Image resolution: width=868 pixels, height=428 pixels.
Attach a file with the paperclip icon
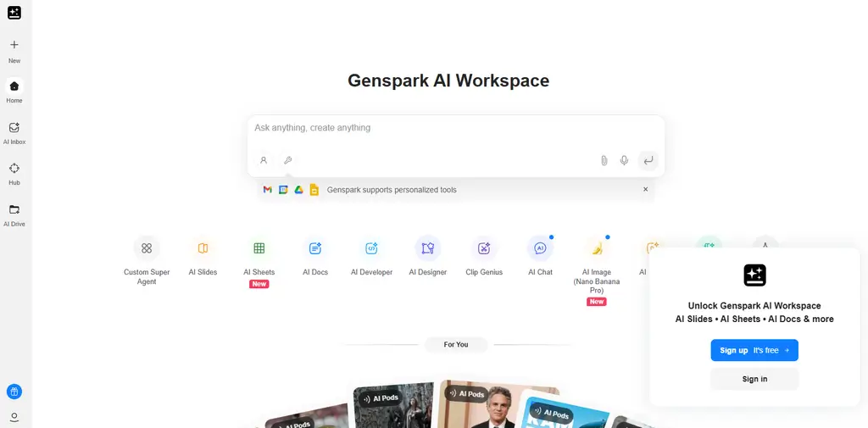tap(604, 160)
